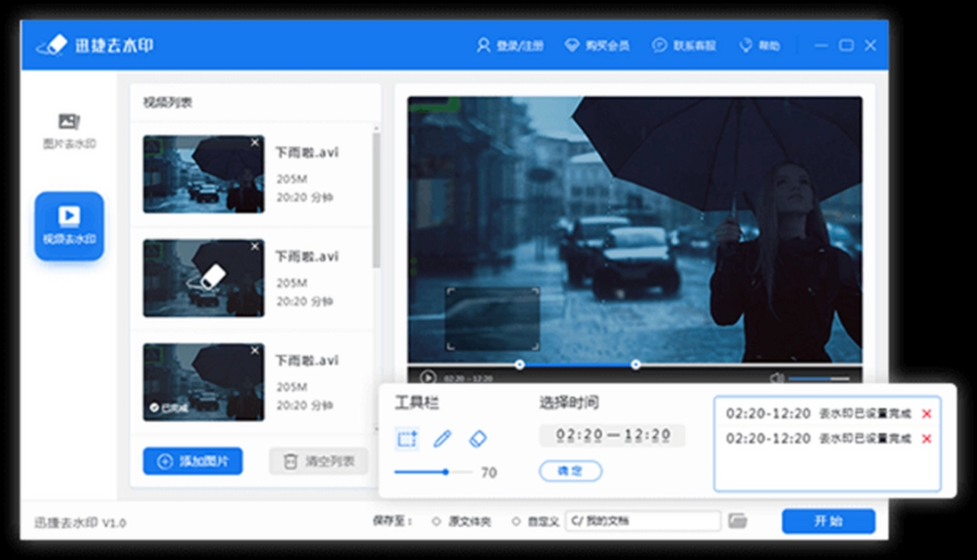Select the rectangle selection tool in the toolbar
This screenshot has width=977, height=560.
click(x=407, y=438)
